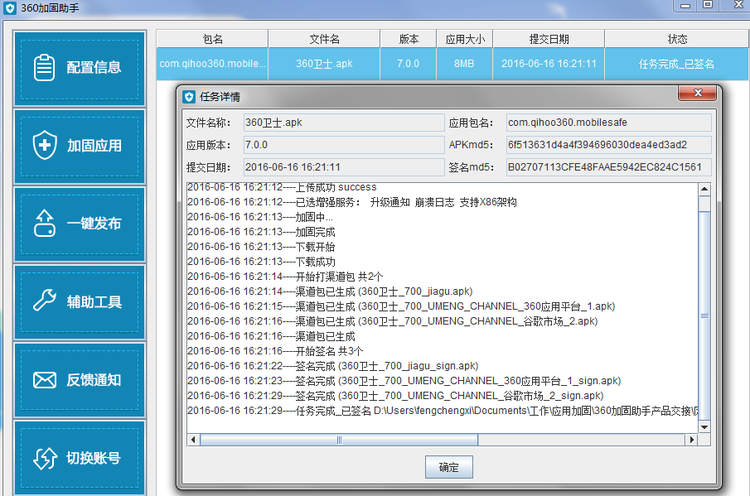This screenshot has width=750, height=496.
Task: Click the 反馈通知 envelope icon
Action: coord(44,380)
